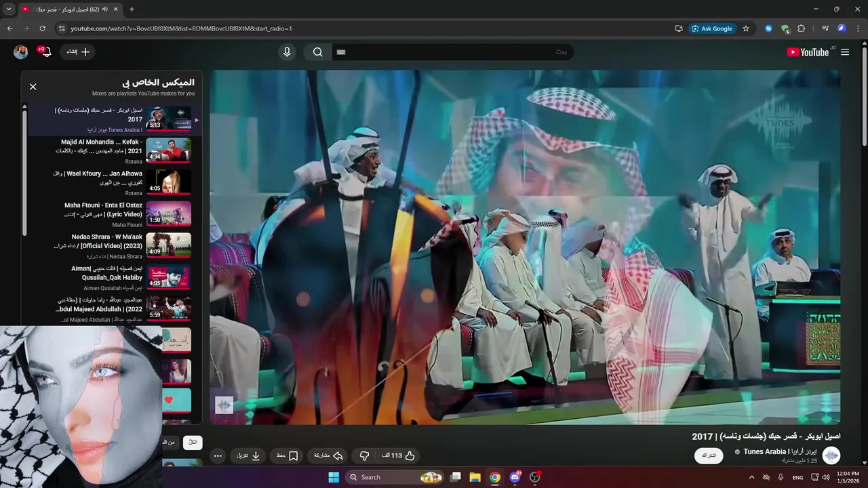Click the Download (تنزيل) button
Screen dimensions: 868x488
(x=249, y=456)
